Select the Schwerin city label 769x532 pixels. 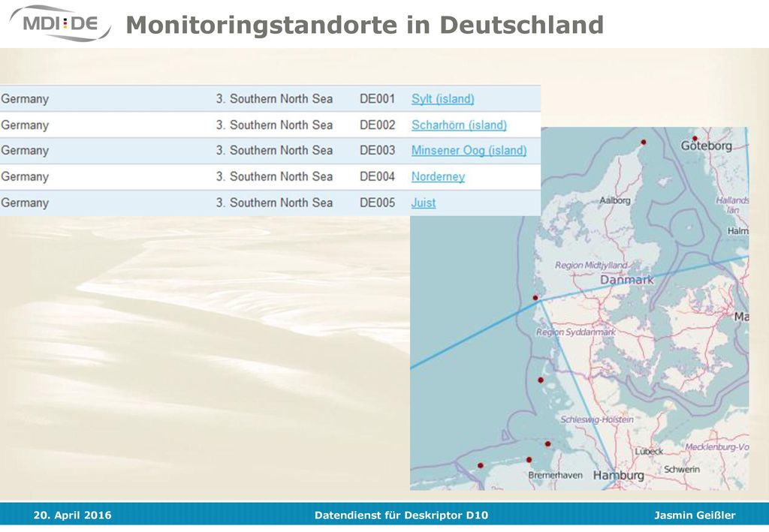click(x=682, y=469)
